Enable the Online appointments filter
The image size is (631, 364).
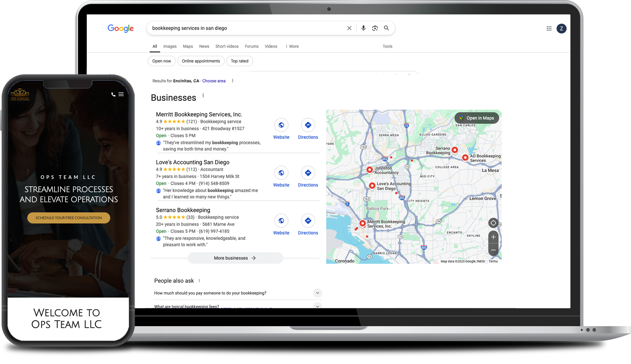pos(201,61)
